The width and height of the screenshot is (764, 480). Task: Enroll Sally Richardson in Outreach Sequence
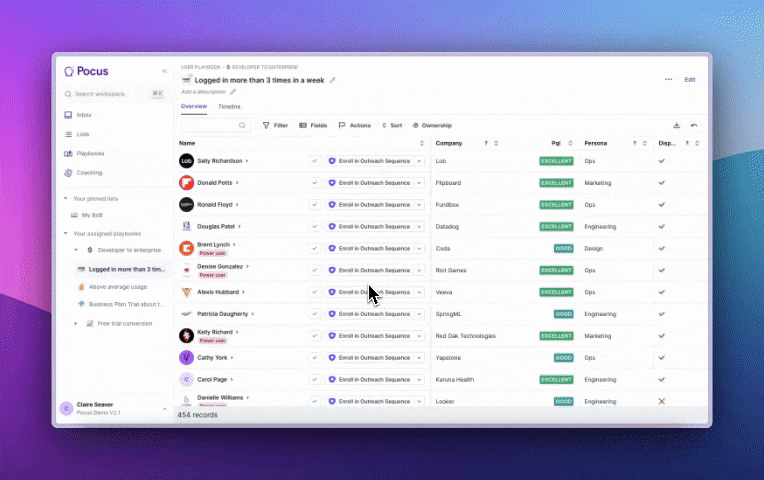(370, 161)
